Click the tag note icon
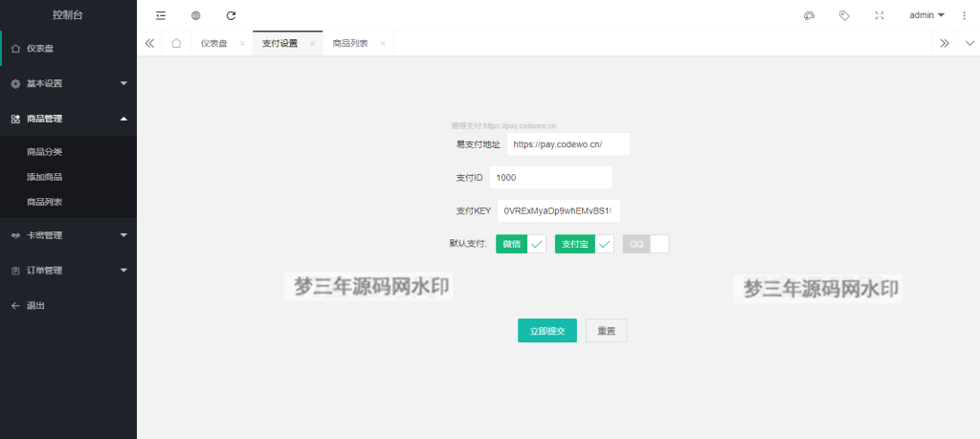This screenshot has height=439, width=980. click(844, 15)
